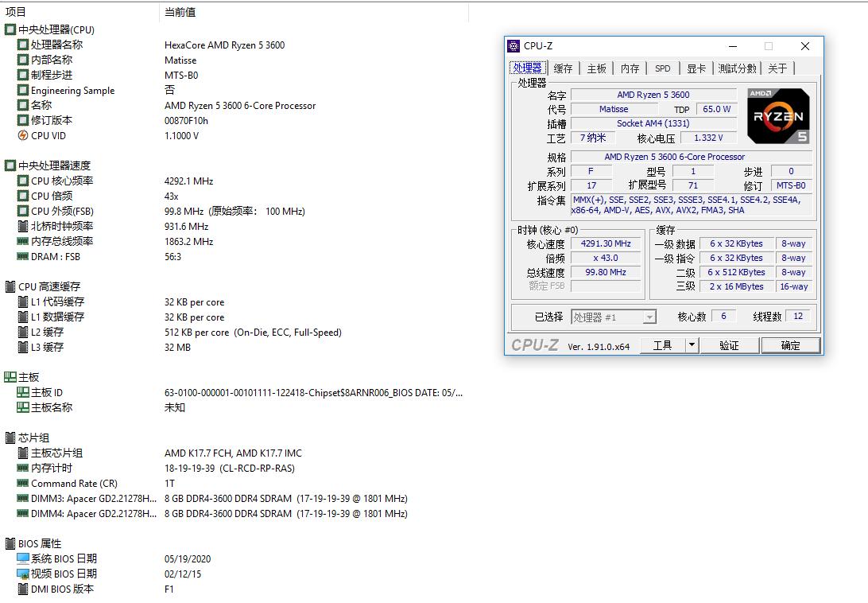Switch to the 缓存 tab
Viewport: 868px width, 603px height.
coord(563,68)
